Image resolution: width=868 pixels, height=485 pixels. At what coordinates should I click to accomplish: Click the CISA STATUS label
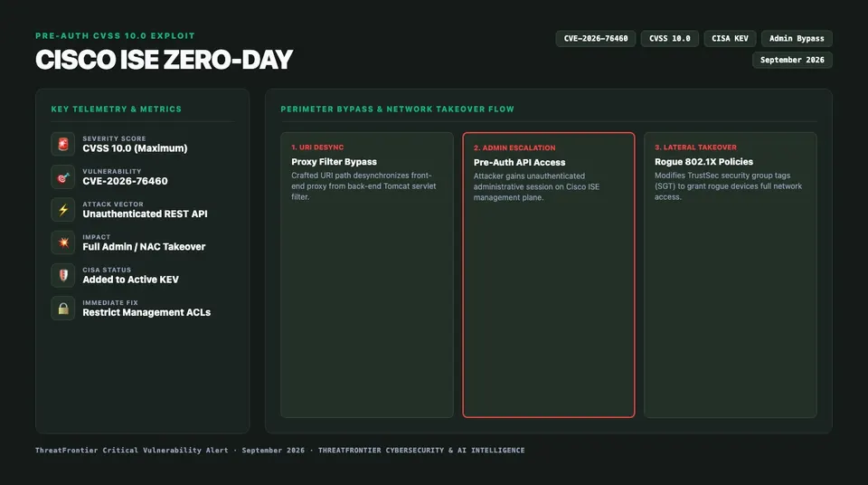(x=107, y=270)
